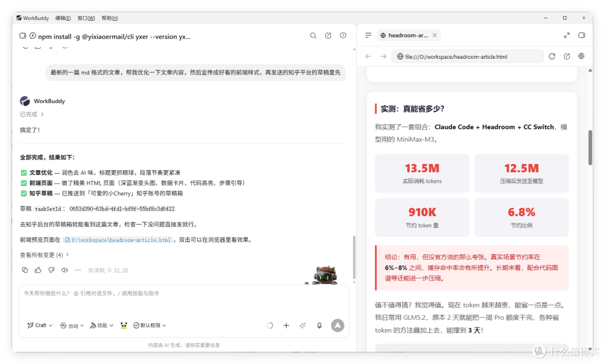Open the 帮助(H) menu
The width and height of the screenshot is (605, 364).
click(x=110, y=18)
